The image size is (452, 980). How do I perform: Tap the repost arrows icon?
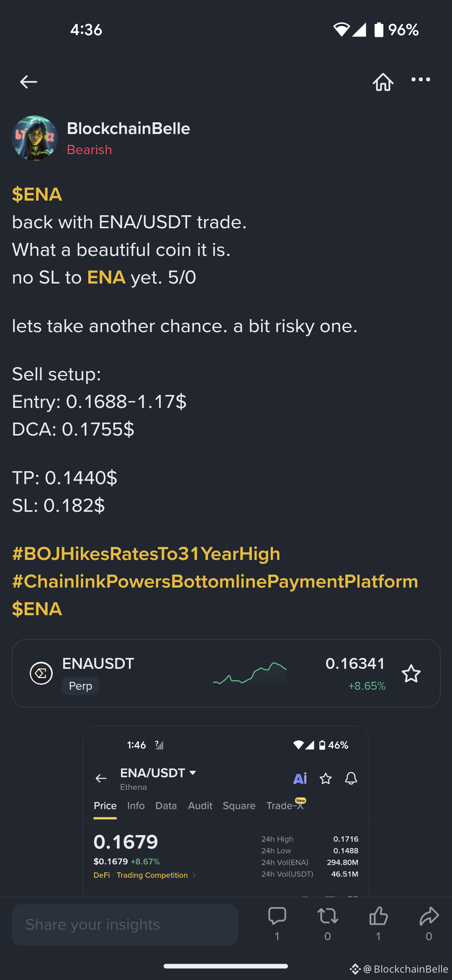click(328, 916)
